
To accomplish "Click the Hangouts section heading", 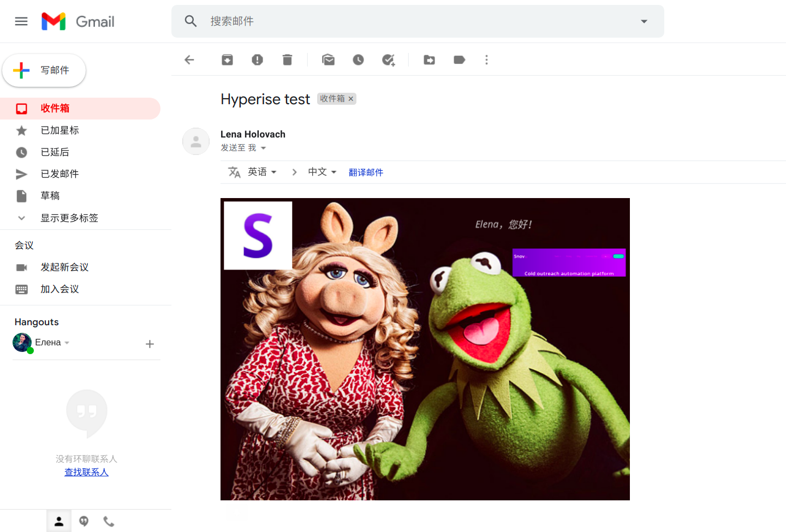I will click(x=37, y=322).
